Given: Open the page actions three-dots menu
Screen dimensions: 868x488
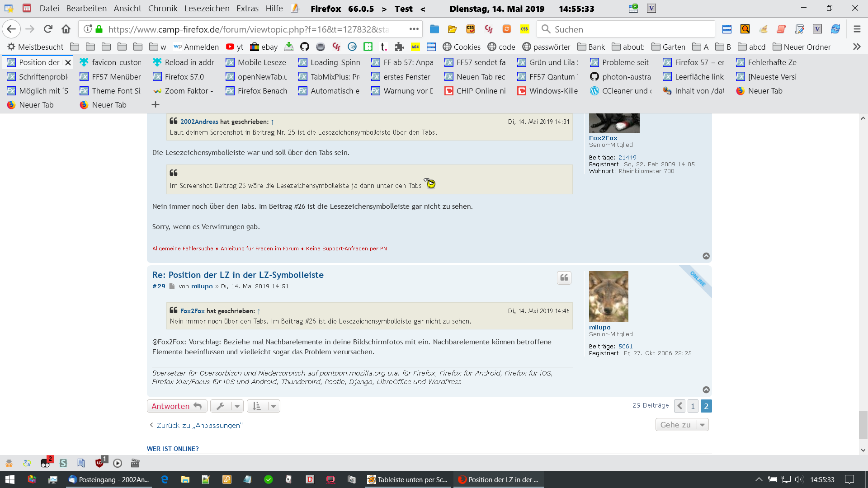Looking at the screenshot, I should point(414,29).
